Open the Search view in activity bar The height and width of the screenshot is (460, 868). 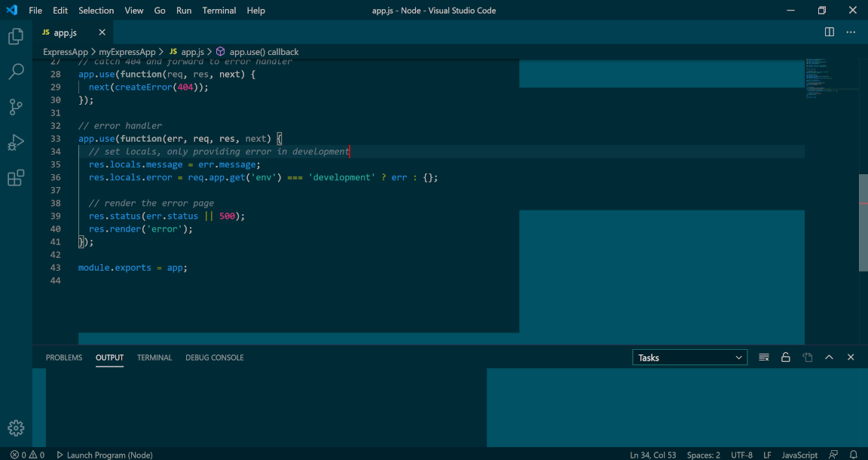pos(16,71)
